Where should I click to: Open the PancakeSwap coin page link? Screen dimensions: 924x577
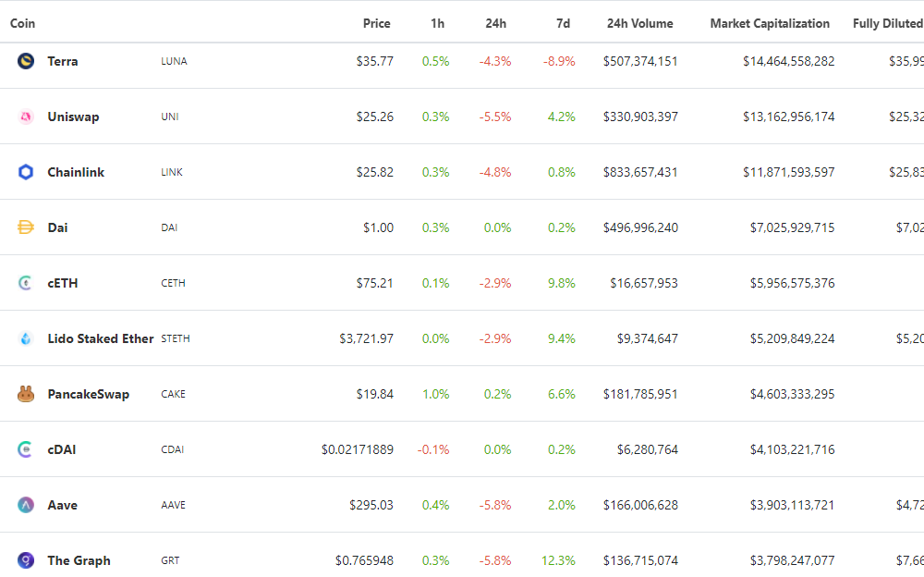pyautogui.click(x=89, y=394)
